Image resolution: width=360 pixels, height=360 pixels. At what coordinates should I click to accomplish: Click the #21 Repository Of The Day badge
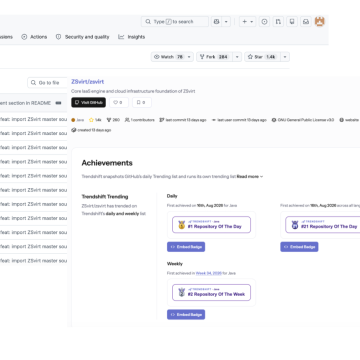point(323,225)
